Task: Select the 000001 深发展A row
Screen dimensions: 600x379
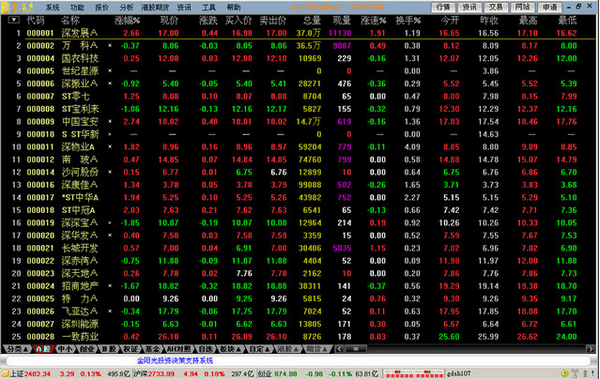Action: 298,33
